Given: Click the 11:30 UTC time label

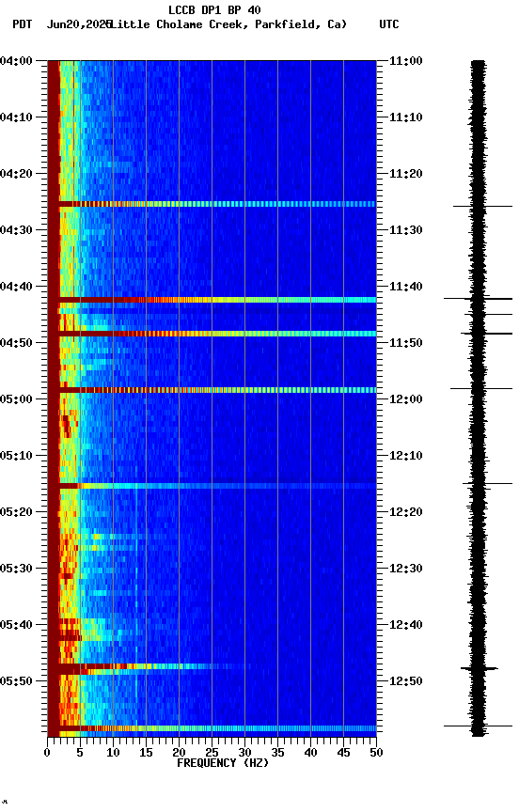Looking at the screenshot, I should pos(406,230).
